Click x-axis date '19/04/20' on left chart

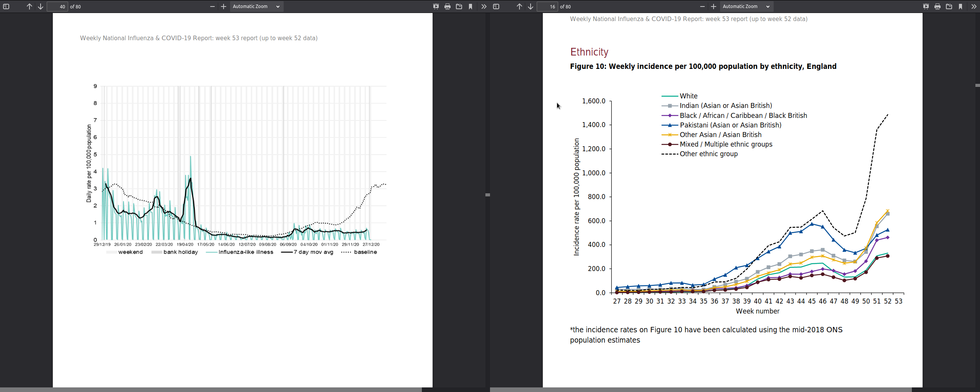pos(185,244)
